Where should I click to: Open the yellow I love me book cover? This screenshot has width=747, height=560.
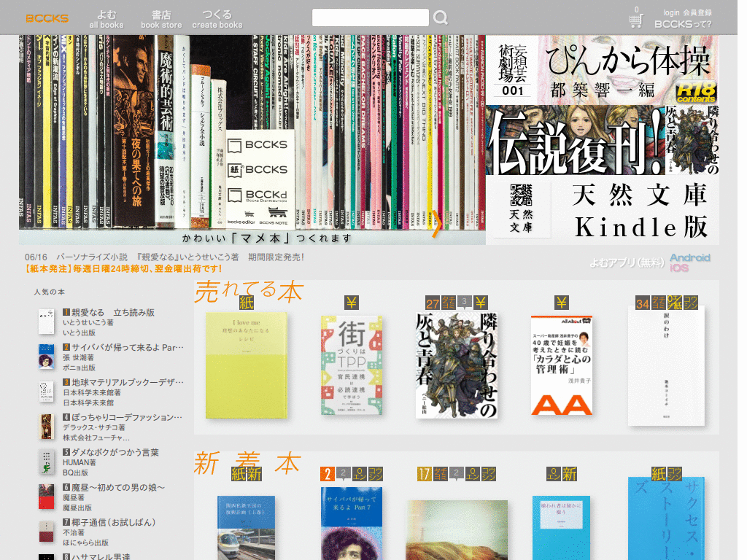[x=247, y=365]
